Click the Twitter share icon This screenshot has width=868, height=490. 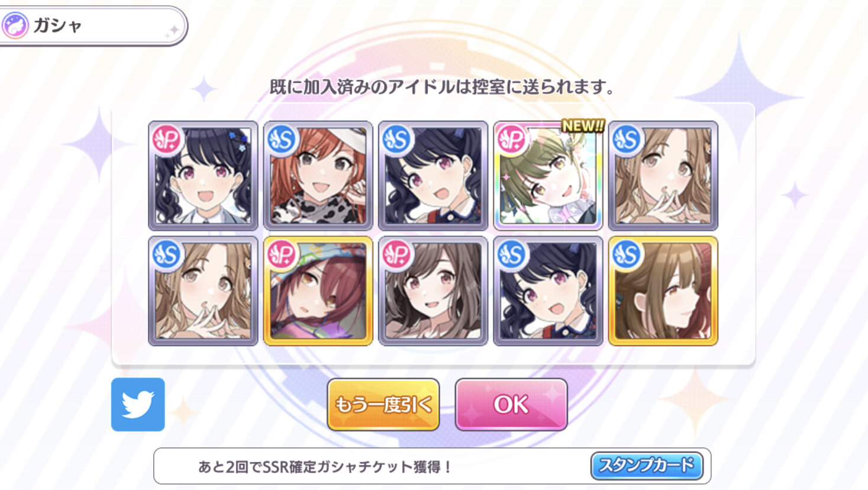(x=138, y=405)
